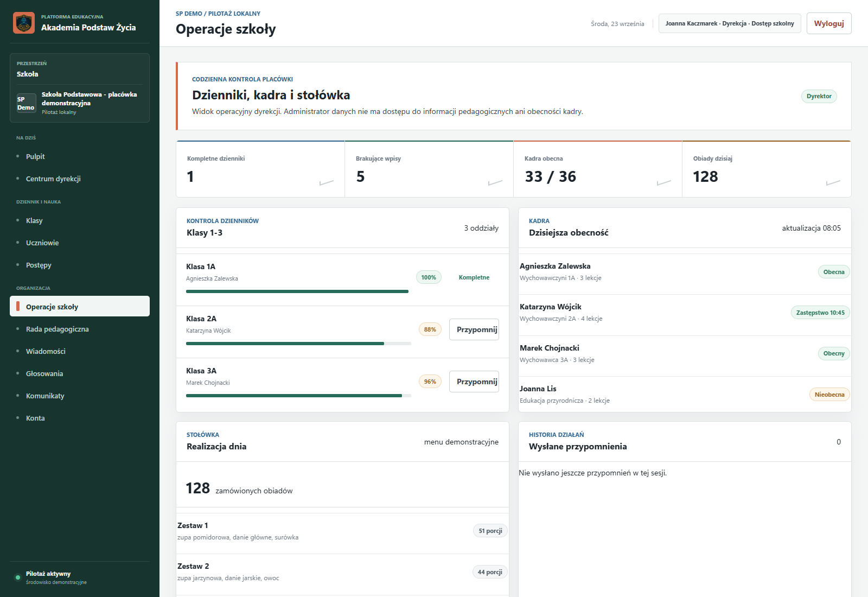Navigate to Uczniowie
The width and height of the screenshot is (868, 597).
(80, 243)
